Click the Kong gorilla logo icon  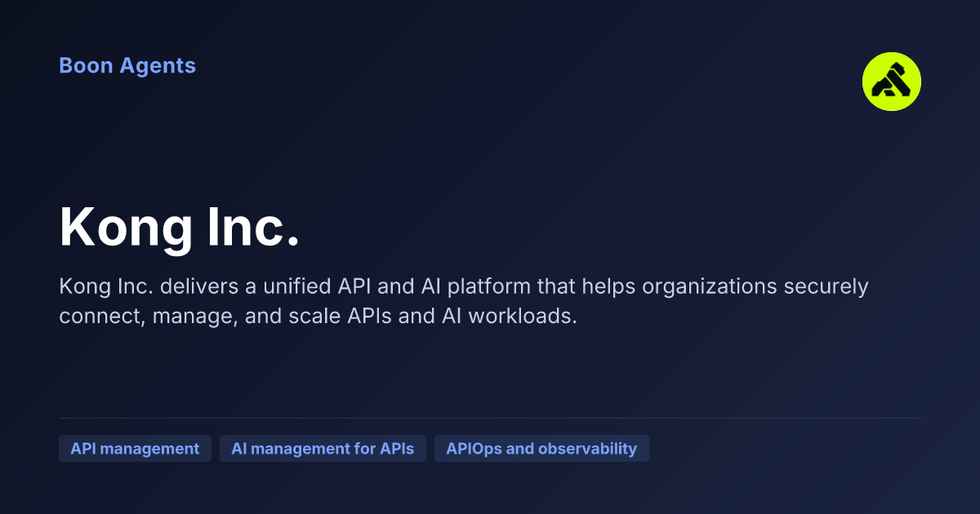[892, 82]
